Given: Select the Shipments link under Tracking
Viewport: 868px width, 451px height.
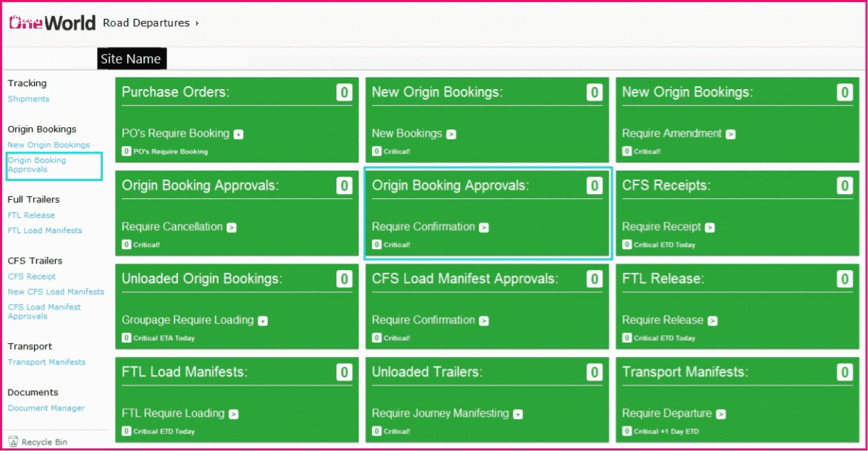Looking at the screenshot, I should 28,98.
